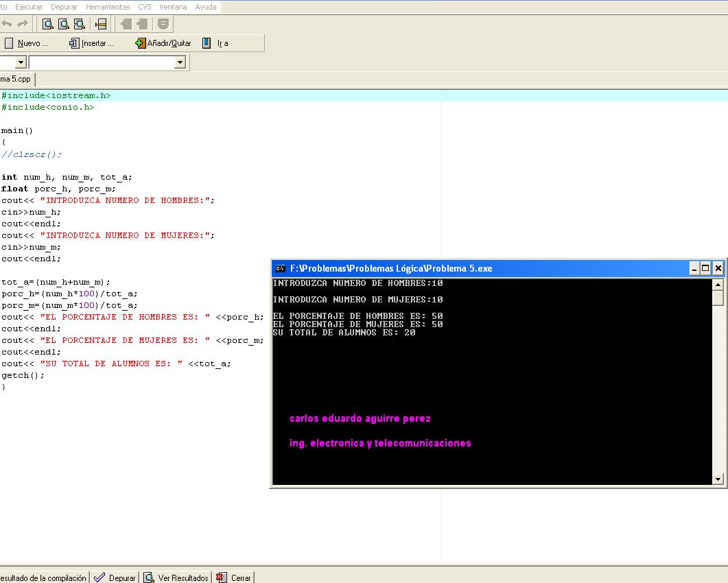
Task: Open the compilation results tab
Action: click(x=44, y=578)
